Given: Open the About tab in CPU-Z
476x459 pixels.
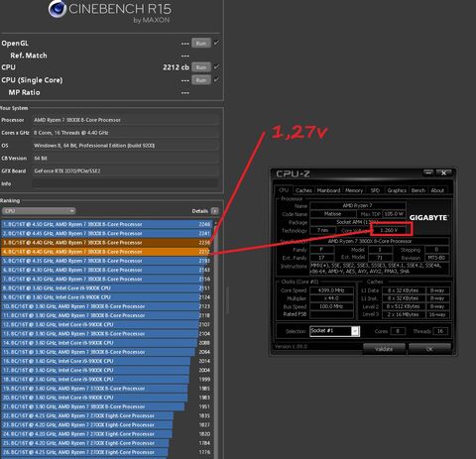Looking at the screenshot, I should click(437, 190).
